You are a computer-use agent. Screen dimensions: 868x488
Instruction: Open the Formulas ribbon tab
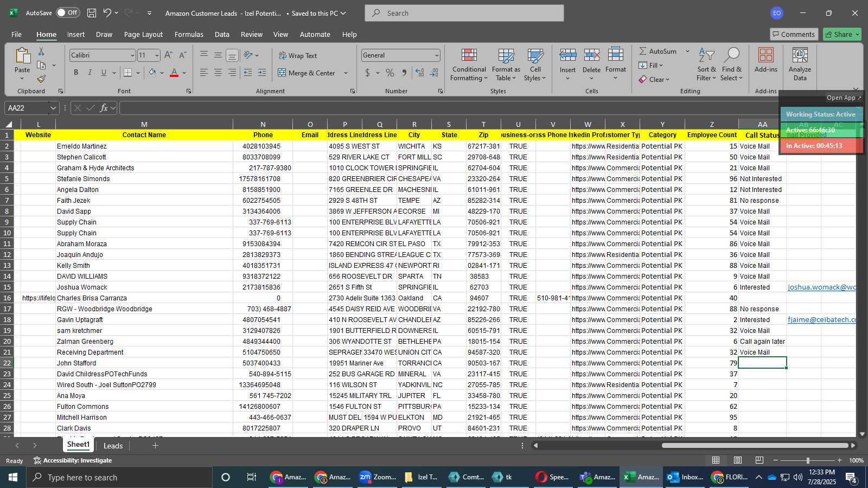click(x=189, y=34)
